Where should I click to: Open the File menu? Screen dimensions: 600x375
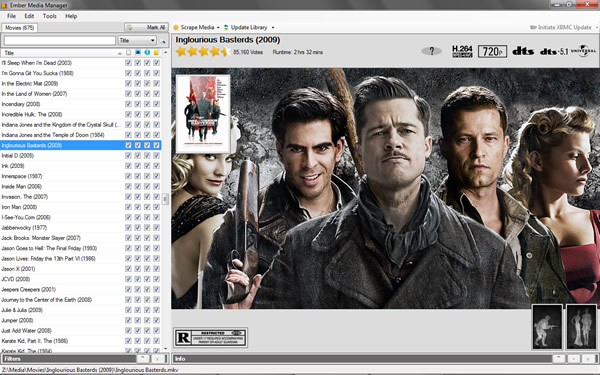[11, 16]
